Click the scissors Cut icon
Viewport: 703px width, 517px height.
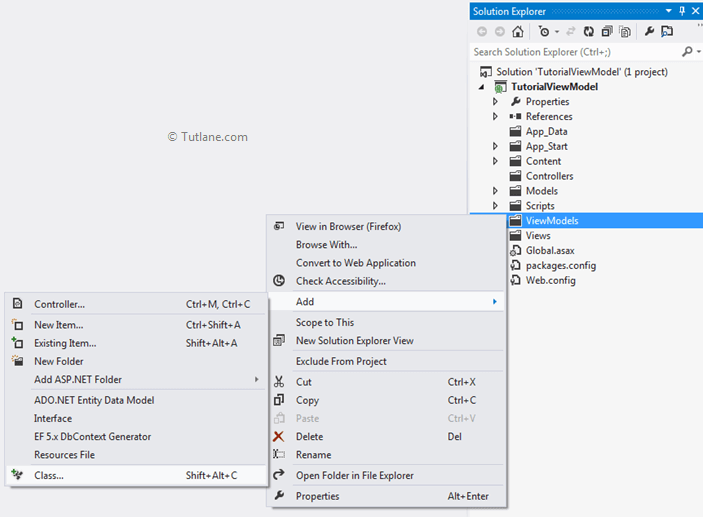(x=279, y=382)
